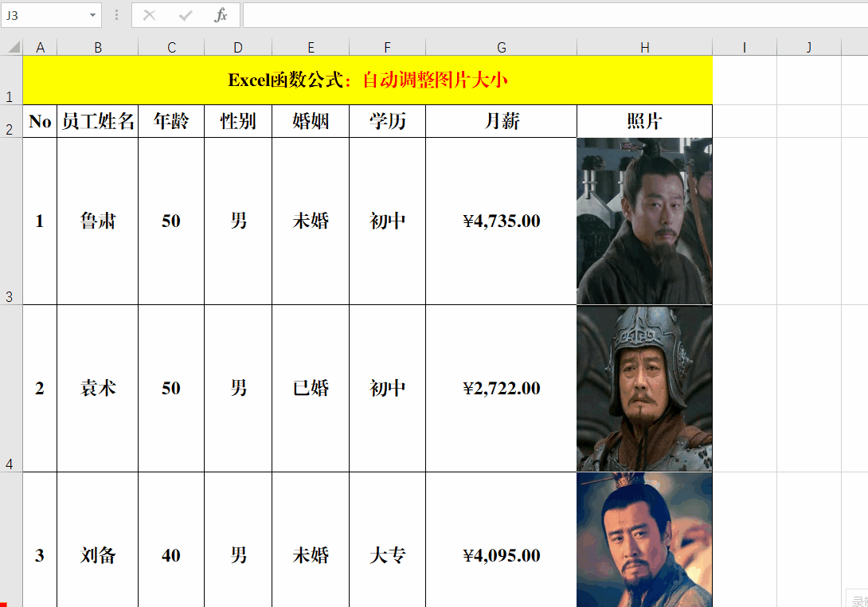Click the '婚姻' header cell
Viewport: 868px width, 607px height.
click(311, 121)
